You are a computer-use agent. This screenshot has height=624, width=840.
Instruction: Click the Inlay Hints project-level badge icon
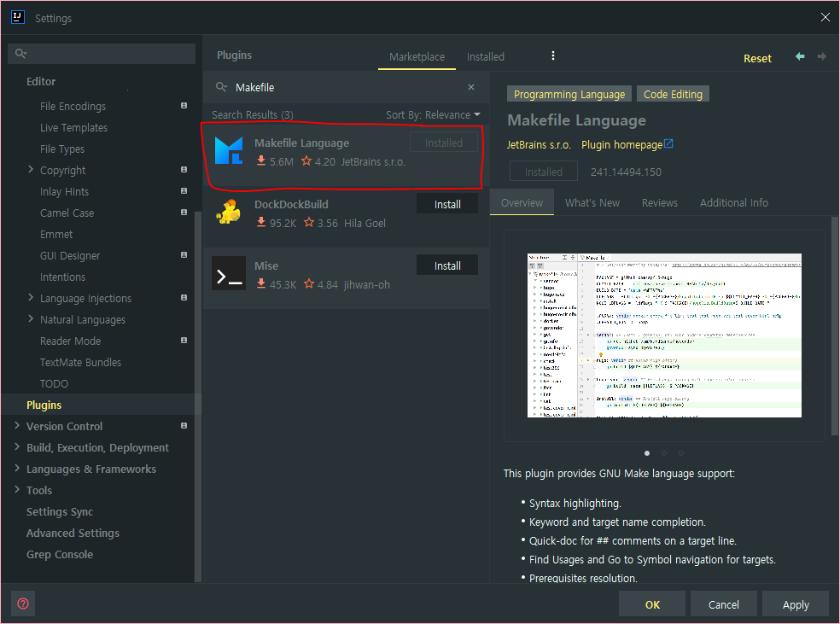point(184,190)
